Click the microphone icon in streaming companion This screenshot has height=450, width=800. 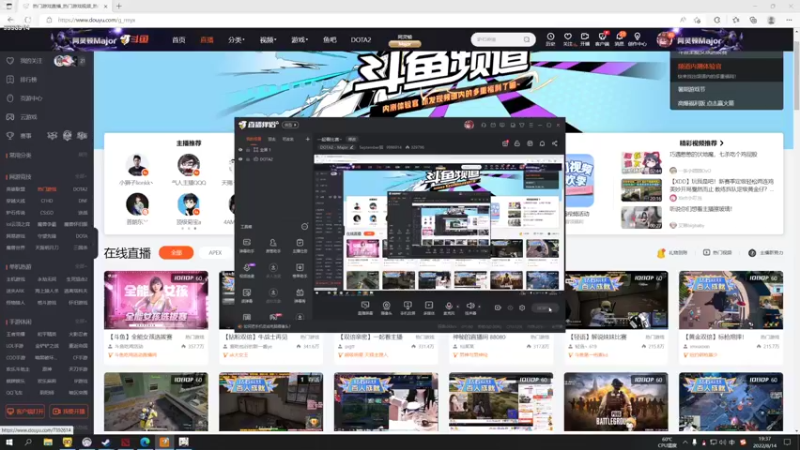448,305
